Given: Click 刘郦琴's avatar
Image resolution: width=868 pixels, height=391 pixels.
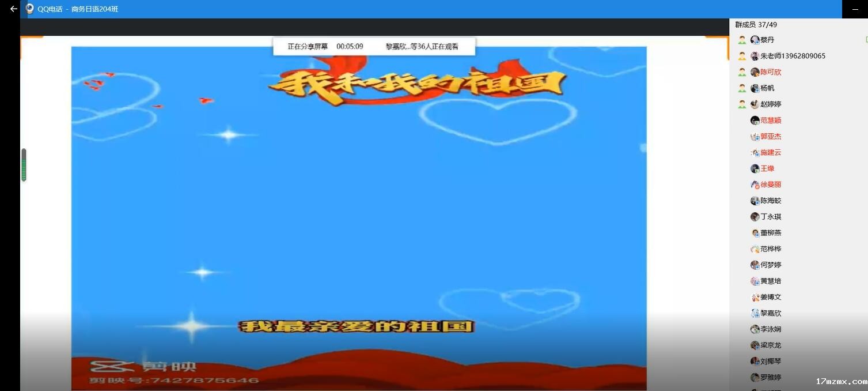Looking at the screenshot, I should 755,362.
